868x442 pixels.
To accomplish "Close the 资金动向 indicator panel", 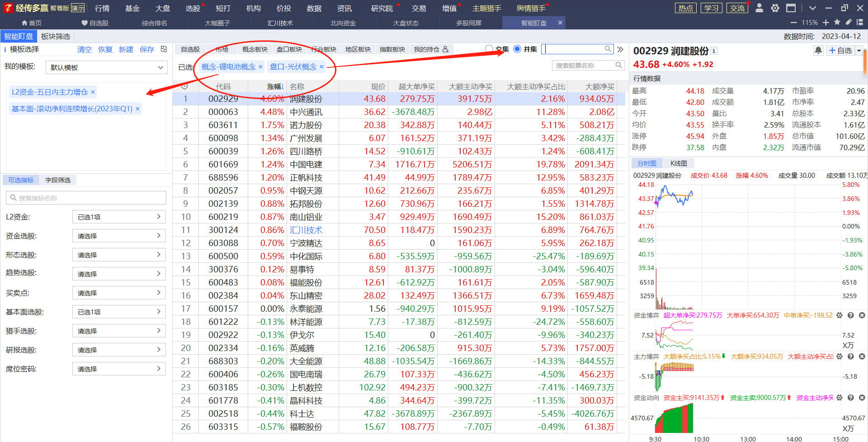I will click(862, 398).
